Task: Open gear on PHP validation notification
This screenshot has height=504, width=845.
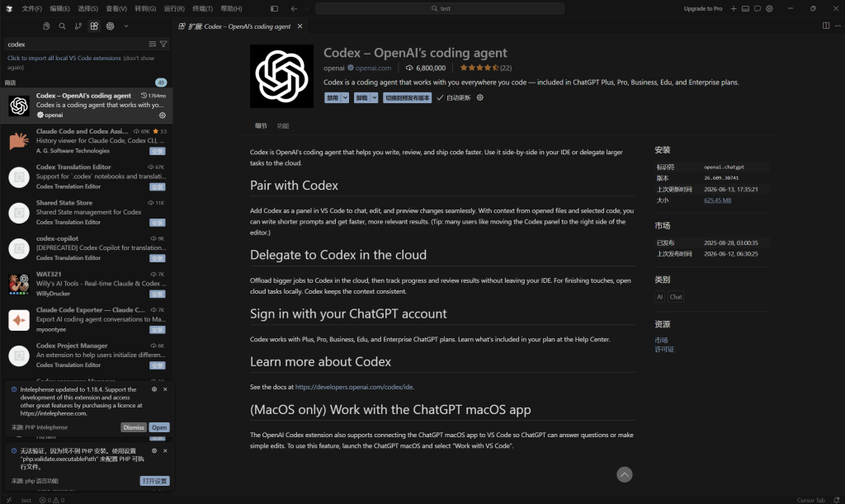Action: click(154, 450)
